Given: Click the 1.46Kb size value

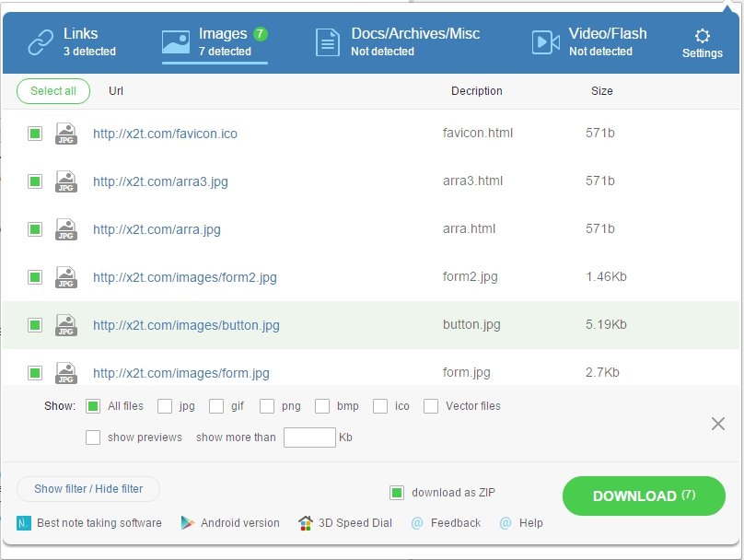Looking at the screenshot, I should coord(606,276).
